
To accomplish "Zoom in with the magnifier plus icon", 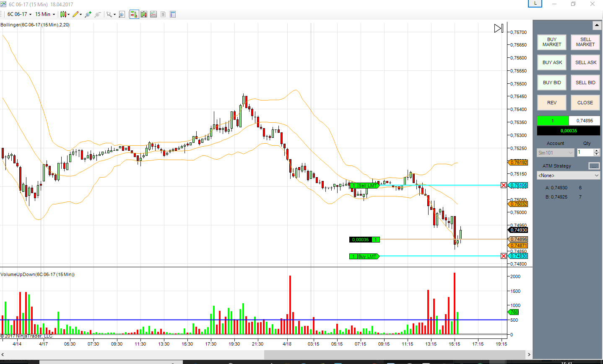I will (88, 14).
